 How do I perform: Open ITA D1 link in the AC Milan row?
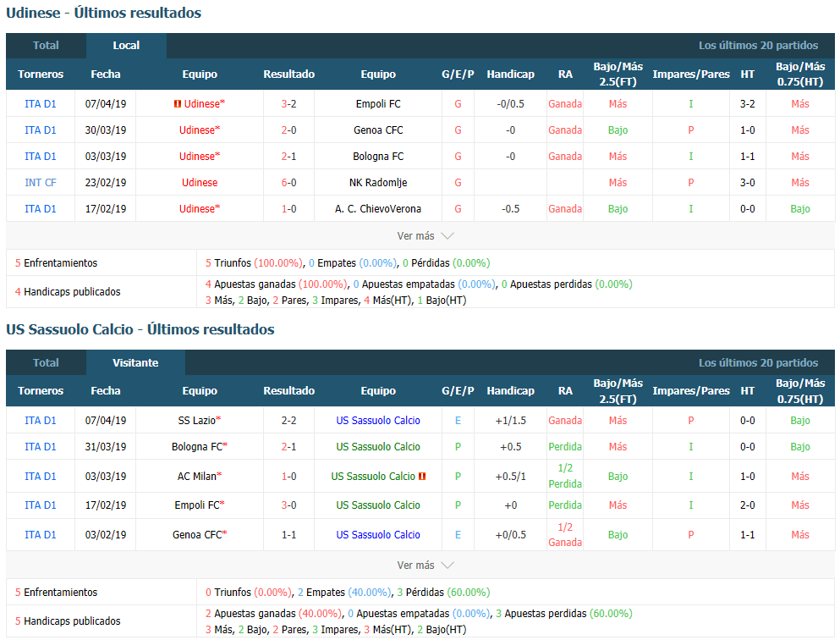tap(40, 476)
